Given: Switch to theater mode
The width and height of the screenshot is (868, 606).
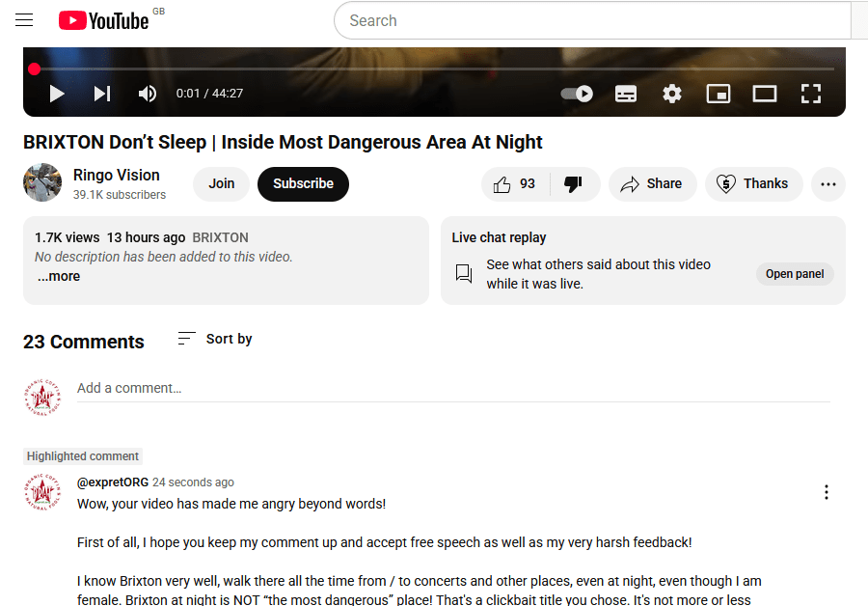Looking at the screenshot, I should point(765,94).
